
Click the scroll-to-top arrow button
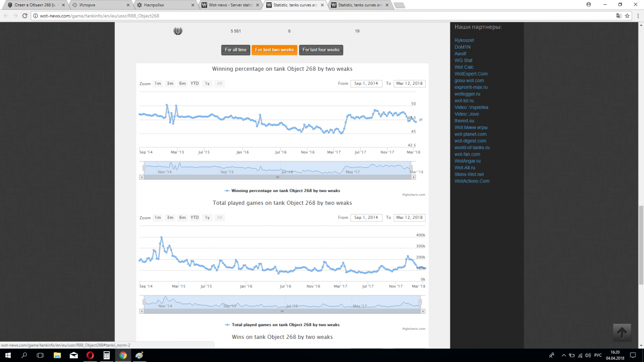tap(622, 333)
